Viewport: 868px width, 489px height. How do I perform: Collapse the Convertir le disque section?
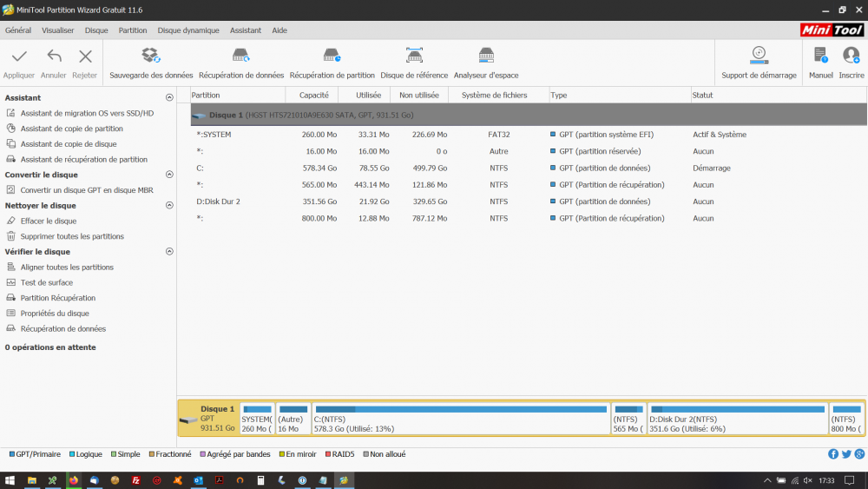[169, 175]
